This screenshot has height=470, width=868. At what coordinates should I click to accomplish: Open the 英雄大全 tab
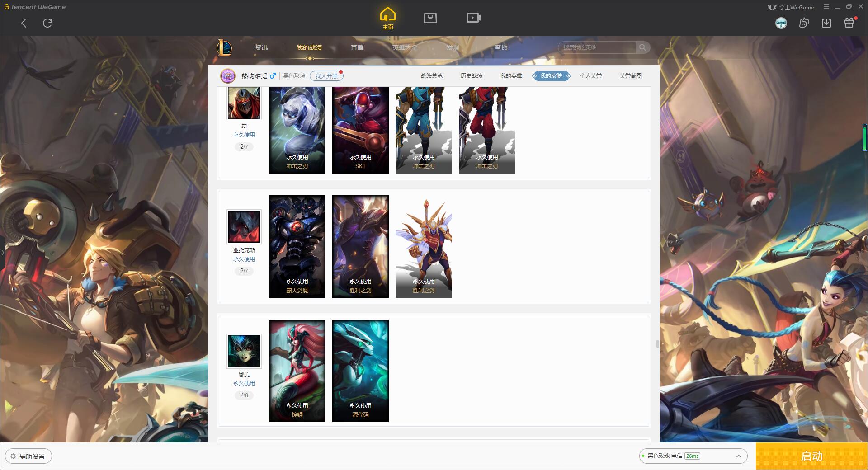point(405,47)
